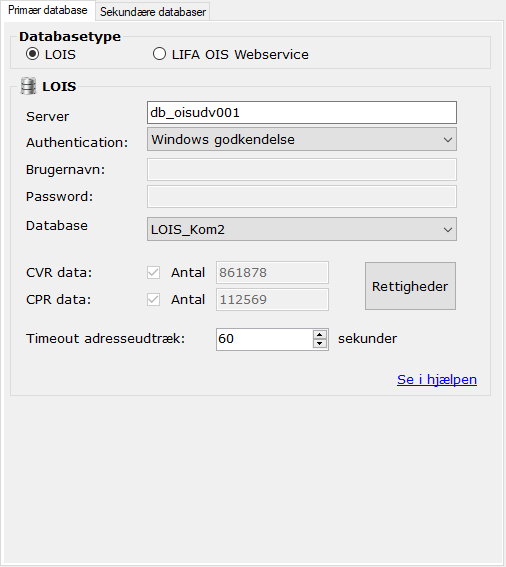Click the CVR Antal field 861878
Screen dimensions: 506x567
click(x=272, y=272)
